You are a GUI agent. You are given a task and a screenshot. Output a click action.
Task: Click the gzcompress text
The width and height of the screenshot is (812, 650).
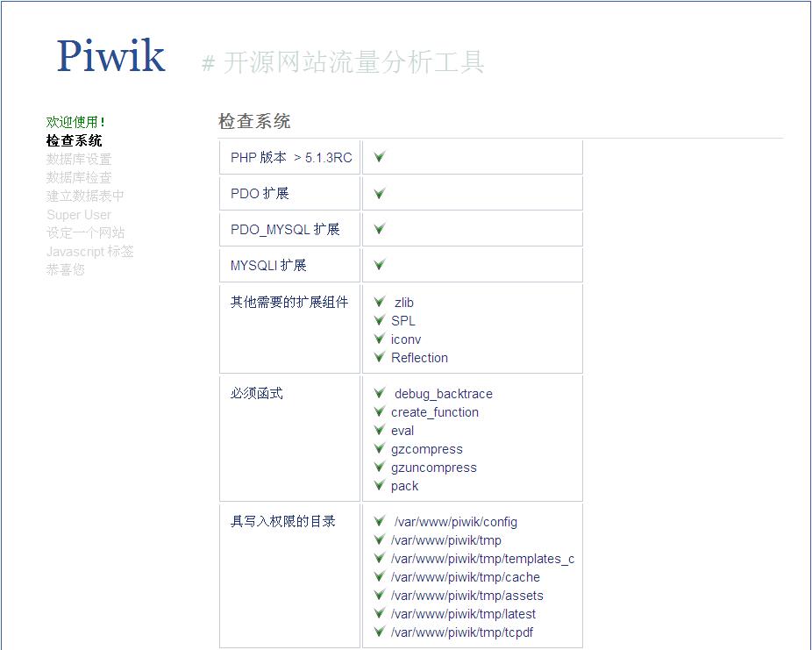[427, 449]
